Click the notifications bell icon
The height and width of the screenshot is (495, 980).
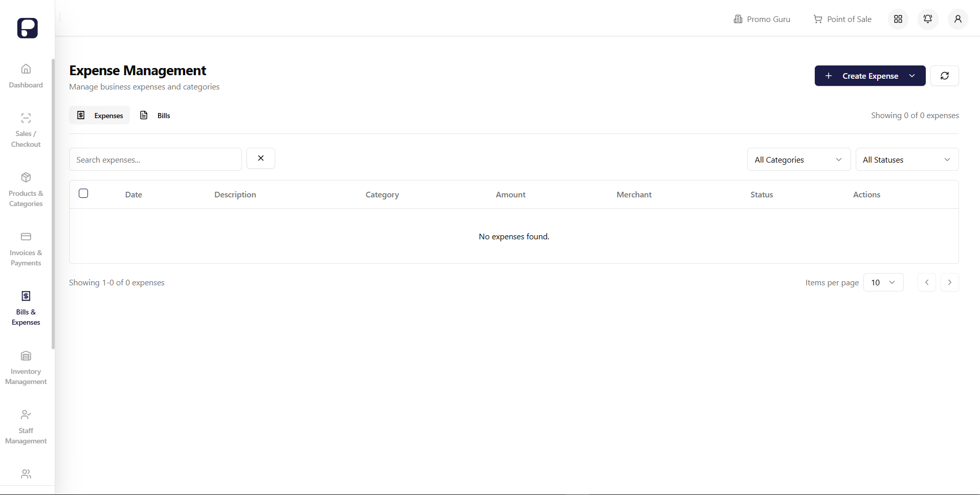(x=927, y=19)
